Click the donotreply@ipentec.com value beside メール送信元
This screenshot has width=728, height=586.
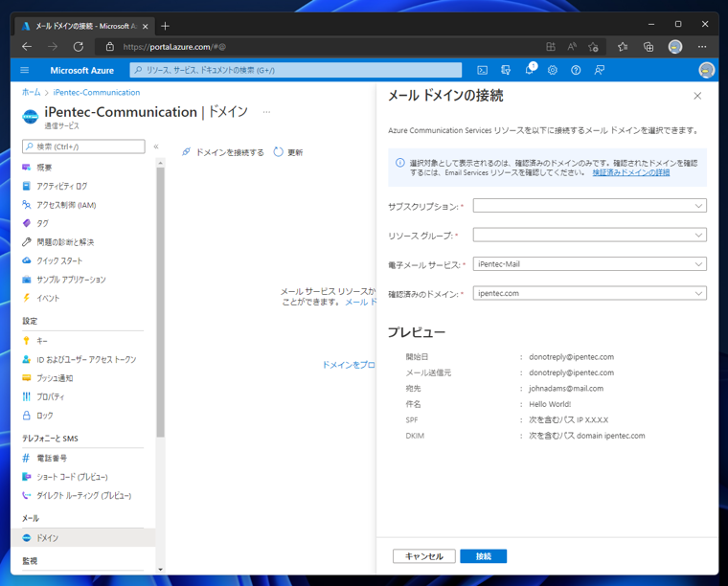tap(571, 372)
